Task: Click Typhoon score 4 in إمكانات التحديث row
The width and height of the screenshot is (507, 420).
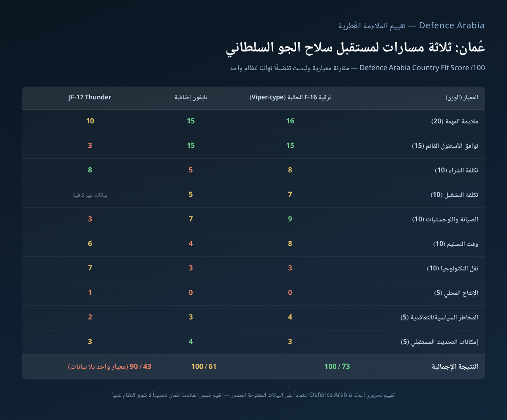Action: click(191, 342)
